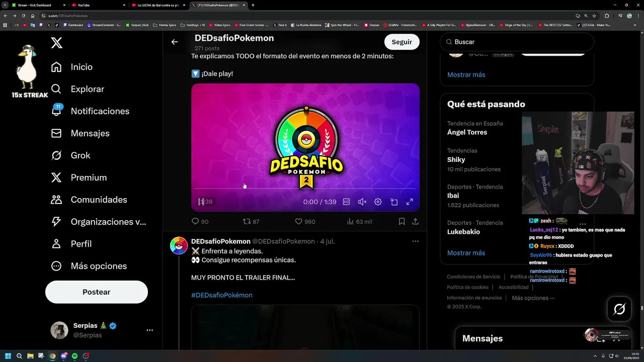This screenshot has width=644, height=362.
Task: Open Política de cookies link
Action: coord(467,287)
